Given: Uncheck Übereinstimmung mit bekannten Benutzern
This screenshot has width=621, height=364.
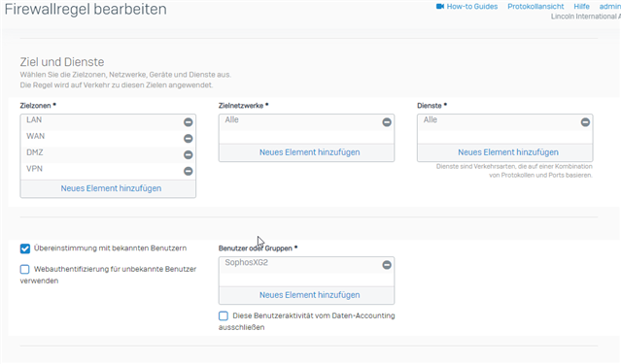Looking at the screenshot, I should click(25, 248).
